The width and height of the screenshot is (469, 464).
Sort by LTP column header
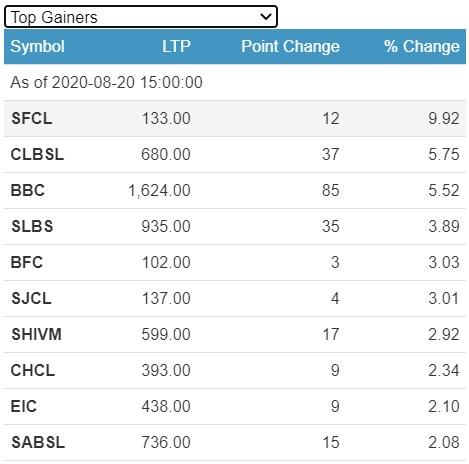click(176, 46)
